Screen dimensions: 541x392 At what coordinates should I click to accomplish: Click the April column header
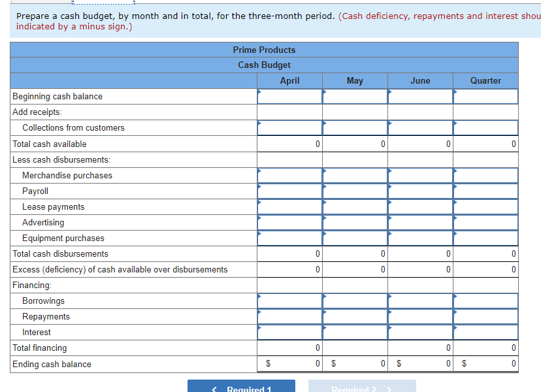tap(289, 81)
